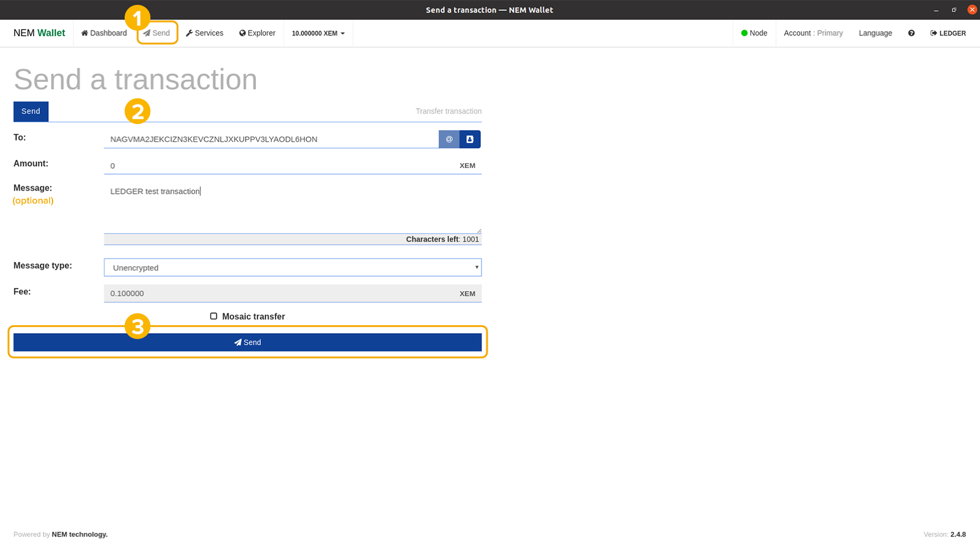The width and height of the screenshot is (980, 550).
Task: Enable the Mosaic transfer checkbox
Action: 214,316
